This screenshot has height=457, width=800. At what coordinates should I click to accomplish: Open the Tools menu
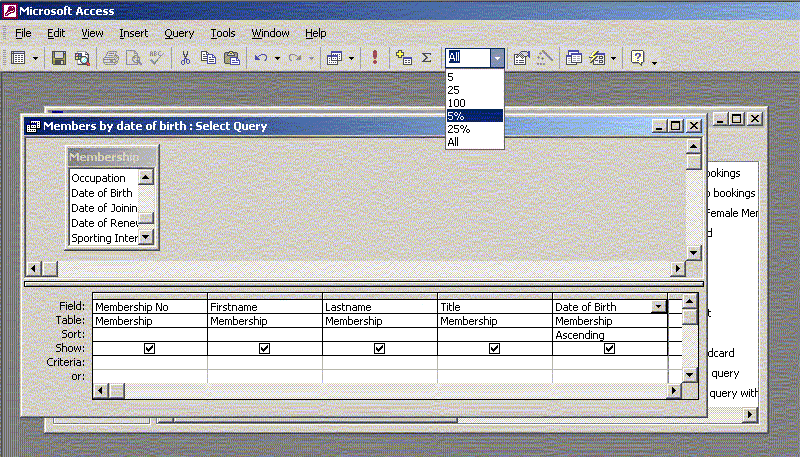pyautogui.click(x=222, y=33)
